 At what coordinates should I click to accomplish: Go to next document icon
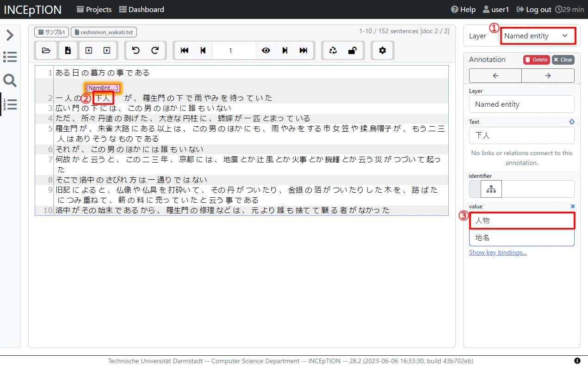point(107,50)
